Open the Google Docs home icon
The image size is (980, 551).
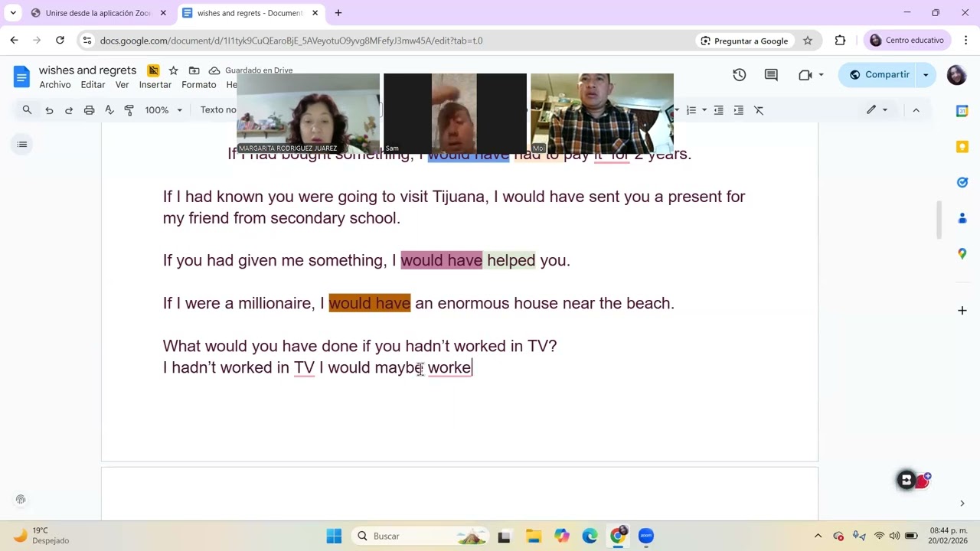pyautogui.click(x=21, y=77)
